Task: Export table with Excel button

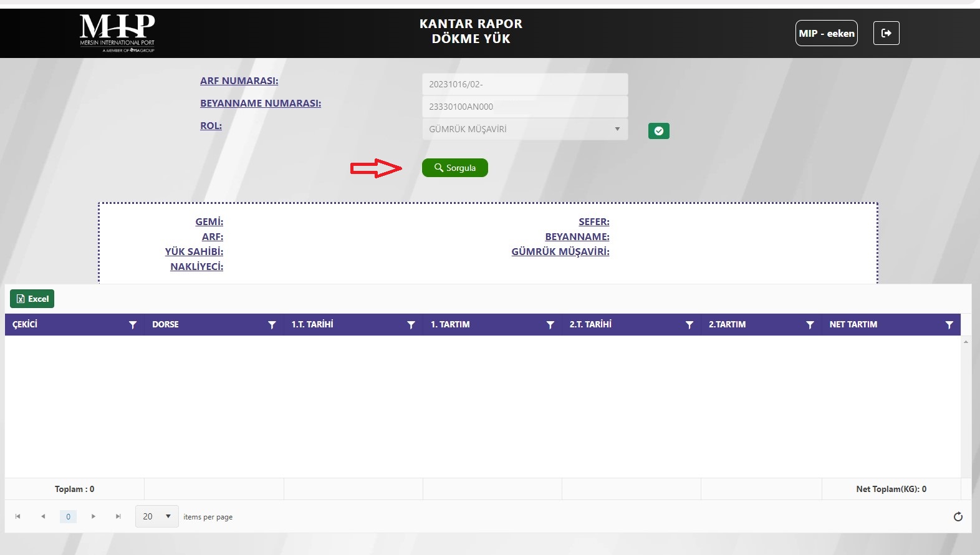Action: tap(32, 299)
